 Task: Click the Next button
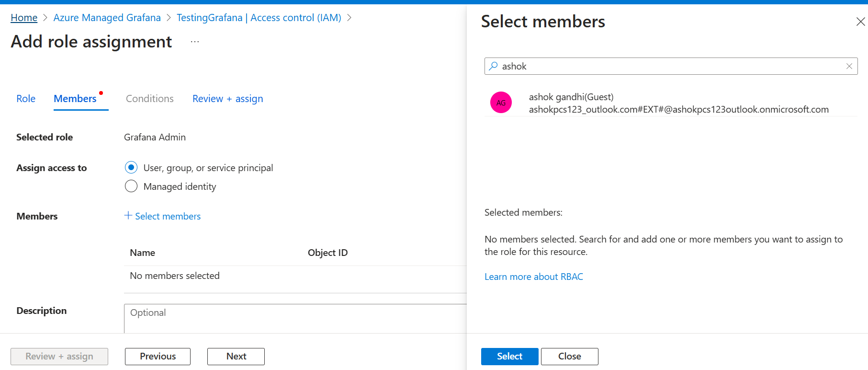236,357
